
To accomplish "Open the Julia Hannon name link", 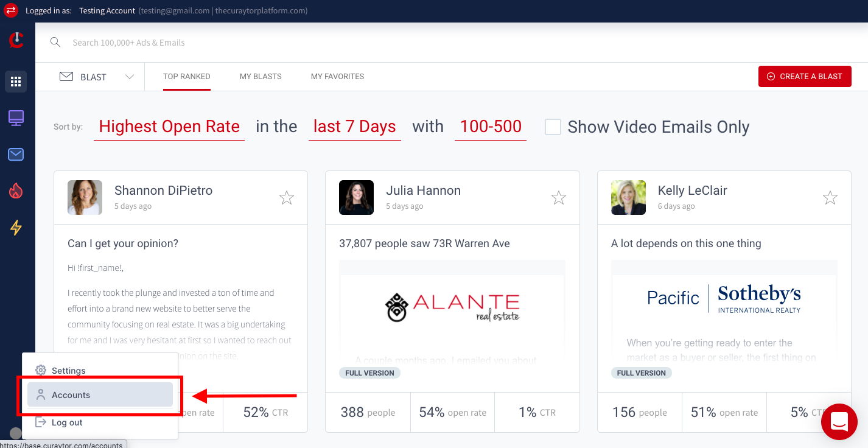I will click(423, 191).
